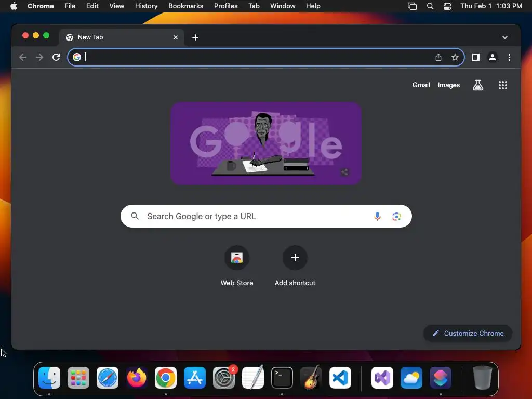Open App Store from the Dock
This screenshot has height=399, width=532.
(x=195, y=378)
